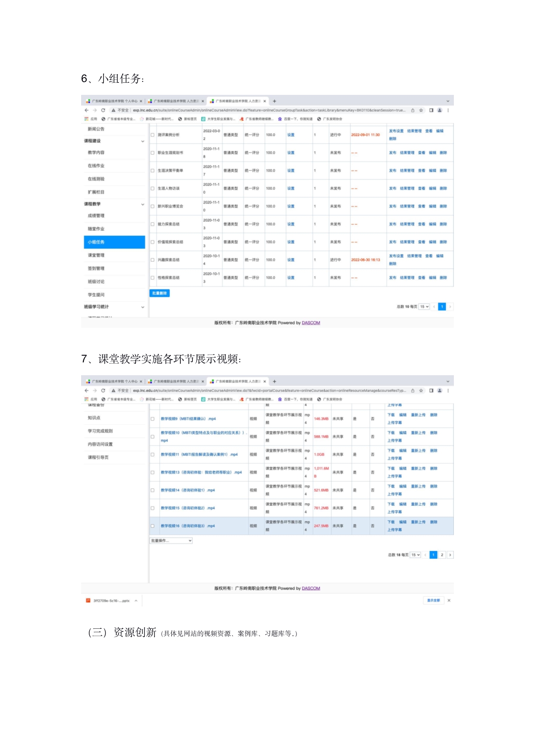Click next-page arrow in video resource pagination
535x756 pixels.
[450, 555]
